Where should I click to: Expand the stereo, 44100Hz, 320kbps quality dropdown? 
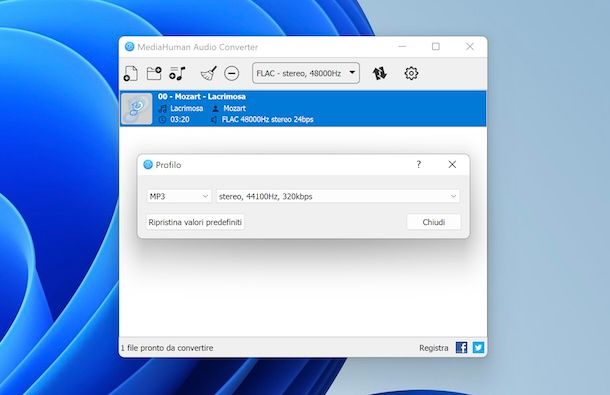[x=338, y=196]
